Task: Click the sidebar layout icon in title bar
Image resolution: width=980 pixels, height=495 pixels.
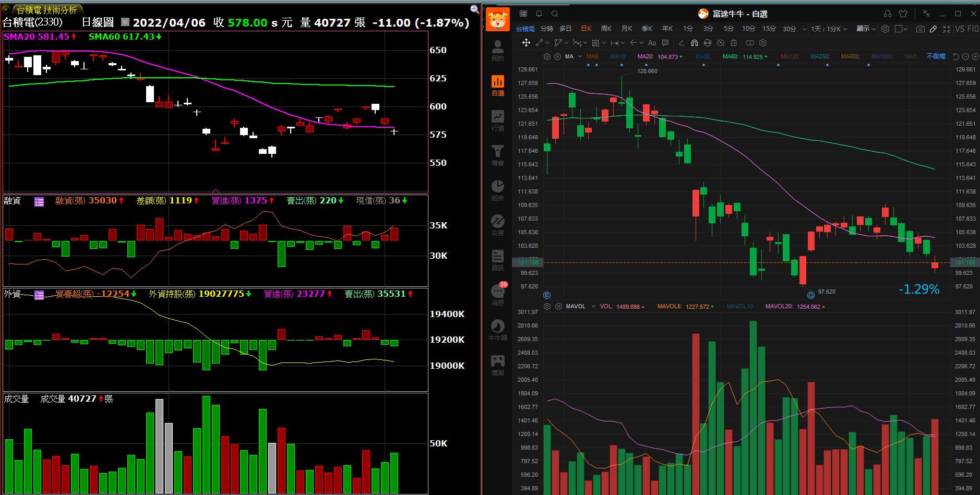Action: (523, 14)
